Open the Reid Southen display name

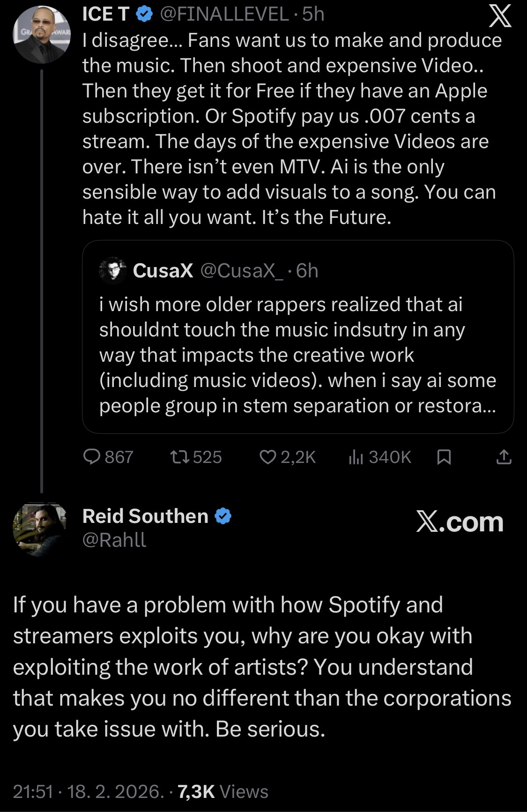point(145,516)
